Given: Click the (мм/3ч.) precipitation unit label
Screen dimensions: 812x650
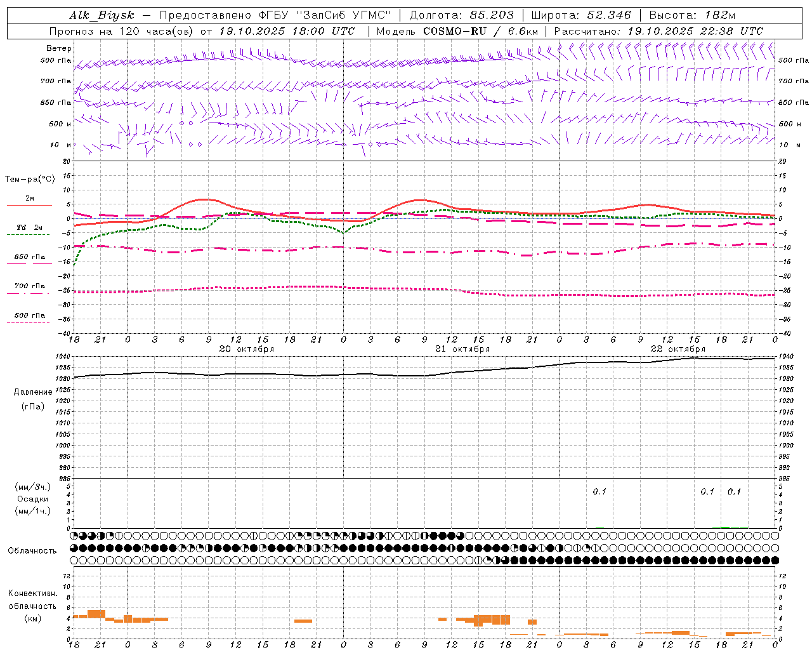Looking at the screenshot, I should pyautogui.click(x=33, y=487).
